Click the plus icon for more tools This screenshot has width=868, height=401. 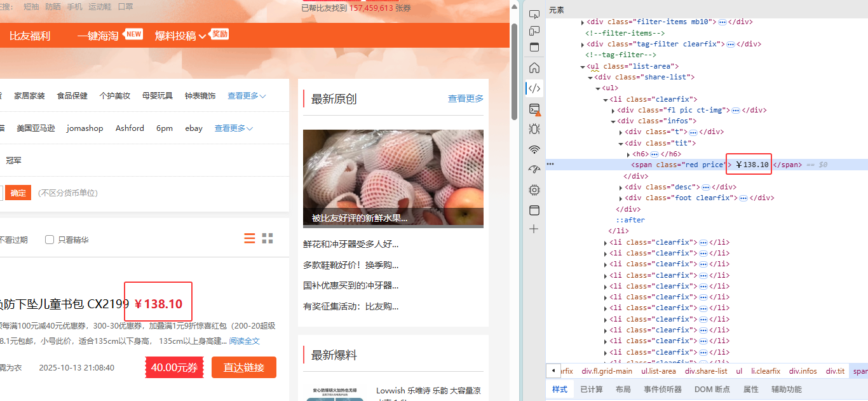534,229
